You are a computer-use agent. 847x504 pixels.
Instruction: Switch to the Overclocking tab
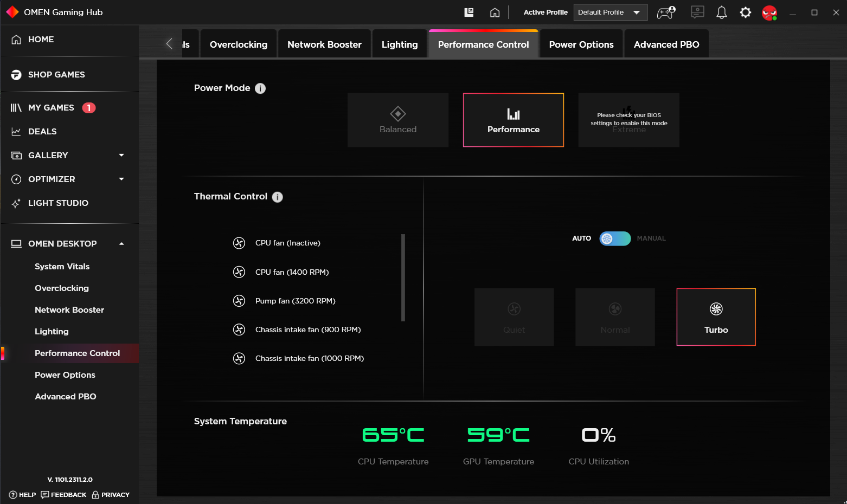pos(239,44)
